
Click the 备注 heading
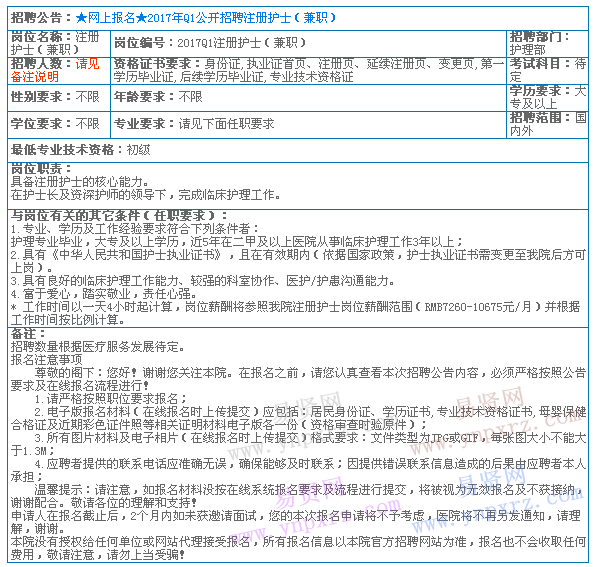point(28,334)
